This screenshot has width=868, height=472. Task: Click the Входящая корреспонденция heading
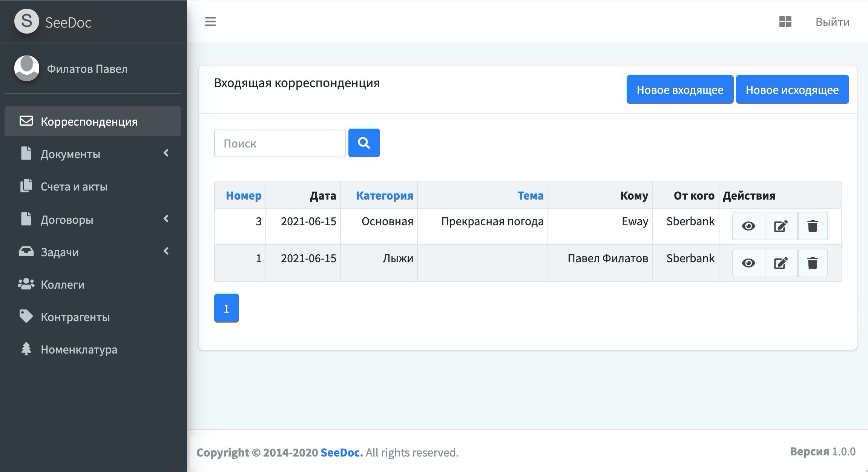click(297, 83)
